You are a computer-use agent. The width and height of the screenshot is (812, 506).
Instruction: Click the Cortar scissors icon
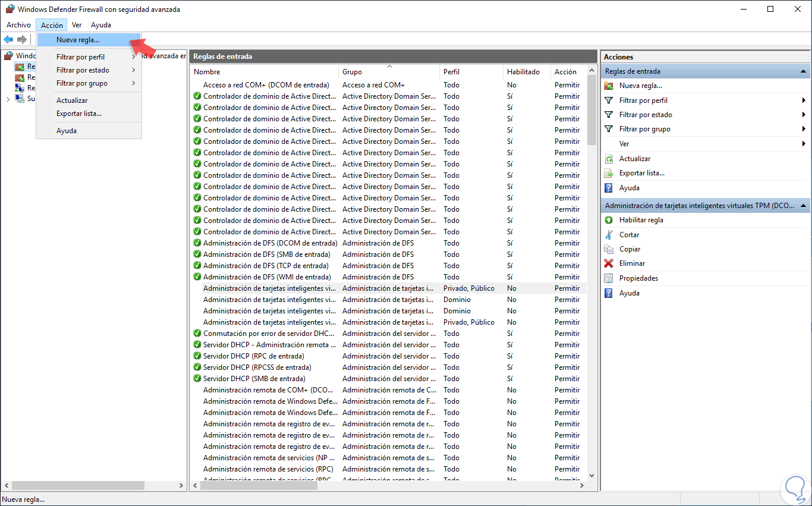click(x=609, y=235)
